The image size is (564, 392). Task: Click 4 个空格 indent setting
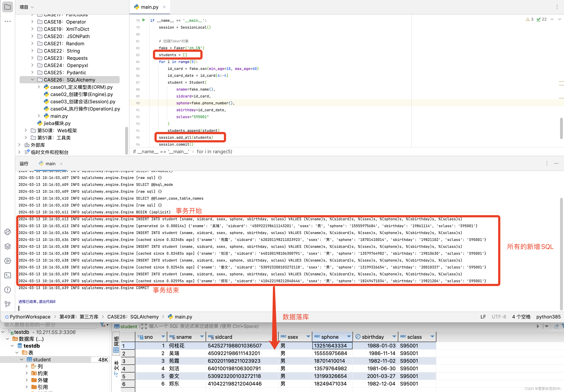click(521, 317)
